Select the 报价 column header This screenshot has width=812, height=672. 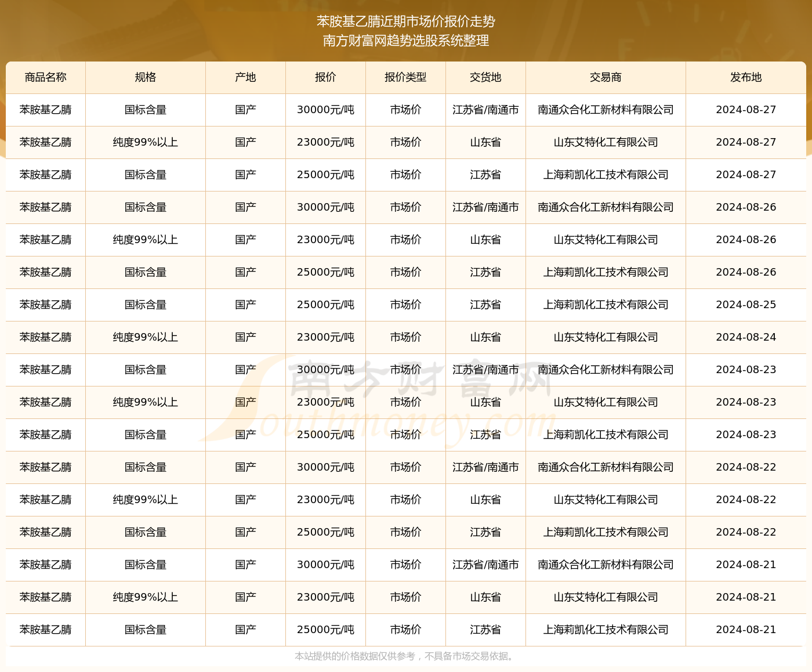coord(325,77)
